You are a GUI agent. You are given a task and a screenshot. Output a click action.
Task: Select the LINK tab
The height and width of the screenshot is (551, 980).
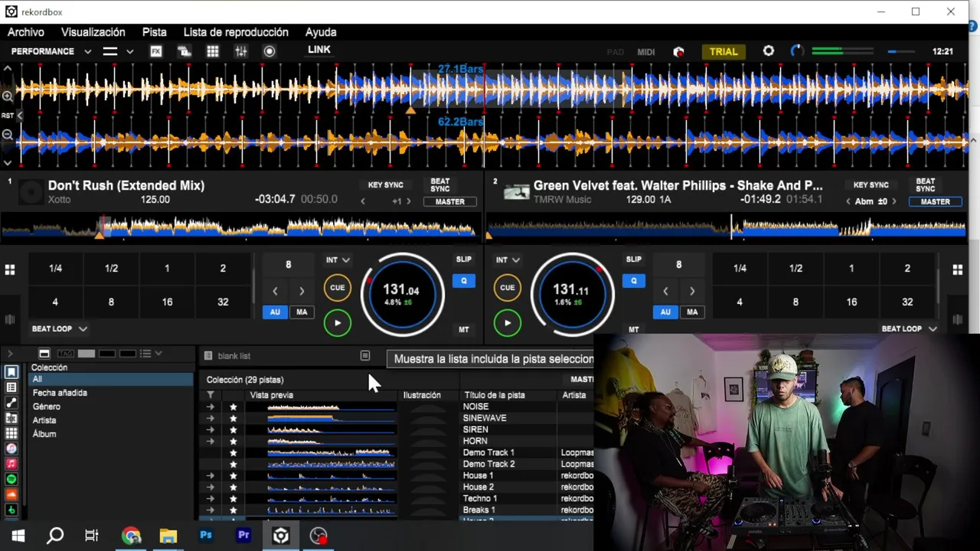click(319, 50)
